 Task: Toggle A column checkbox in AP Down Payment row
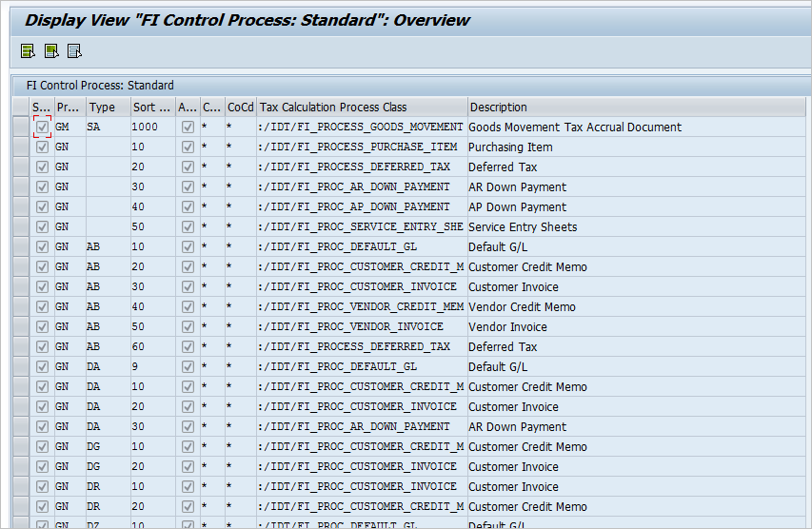pos(188,207)
